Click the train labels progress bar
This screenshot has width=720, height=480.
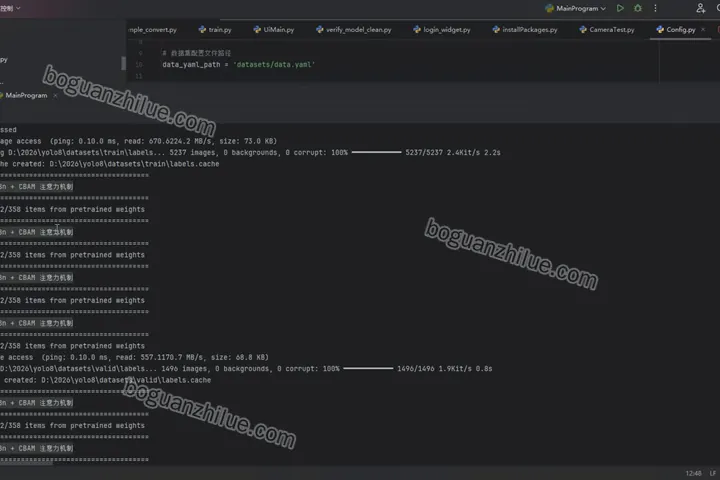tap(377, 152)
